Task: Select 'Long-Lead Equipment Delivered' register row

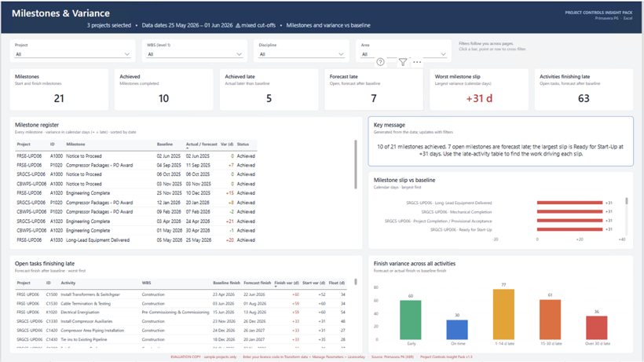Action: (136, 240)
